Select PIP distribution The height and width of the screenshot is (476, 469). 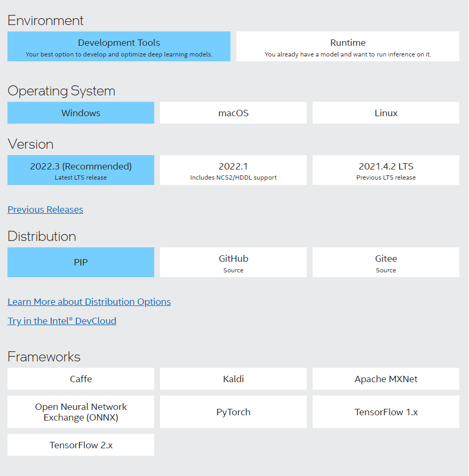(81, 262)
